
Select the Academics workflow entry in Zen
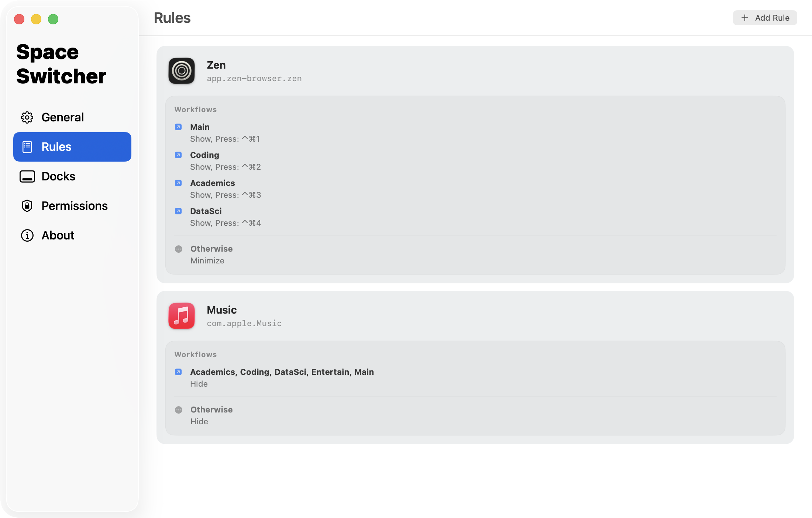click(212, 183)
